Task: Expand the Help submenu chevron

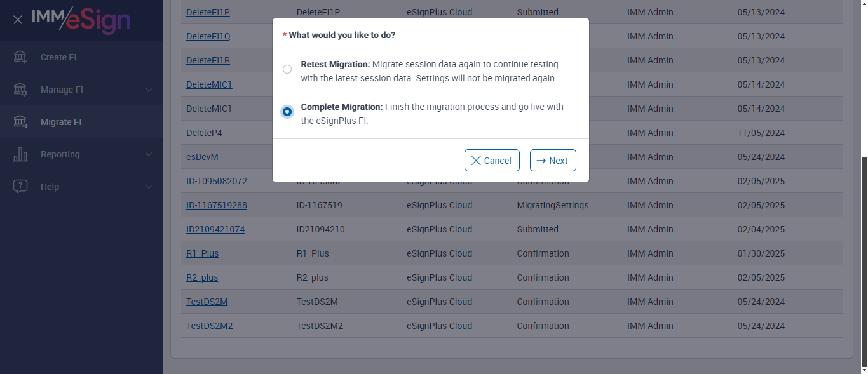Action: click(x=149, y=187)
